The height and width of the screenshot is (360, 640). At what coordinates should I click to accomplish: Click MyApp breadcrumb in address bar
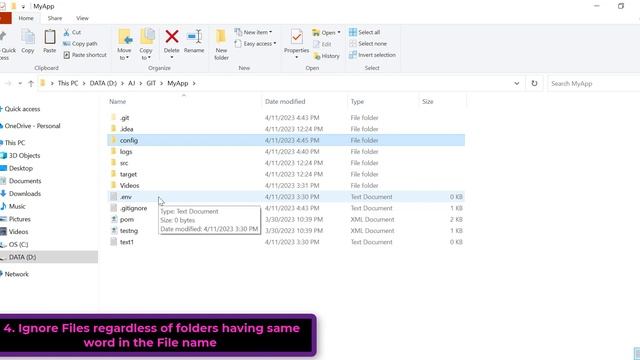(x=178, y=83)
